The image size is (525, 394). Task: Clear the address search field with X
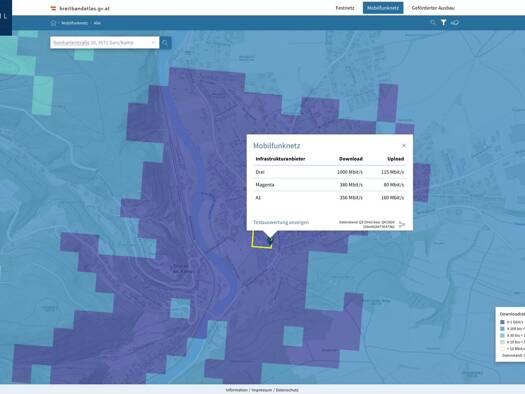[153, 43]
